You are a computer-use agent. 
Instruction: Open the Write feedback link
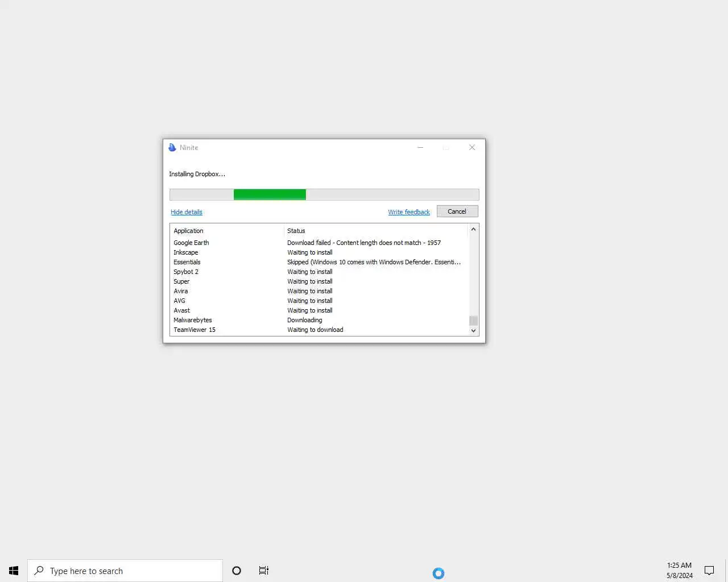point(409,212)
